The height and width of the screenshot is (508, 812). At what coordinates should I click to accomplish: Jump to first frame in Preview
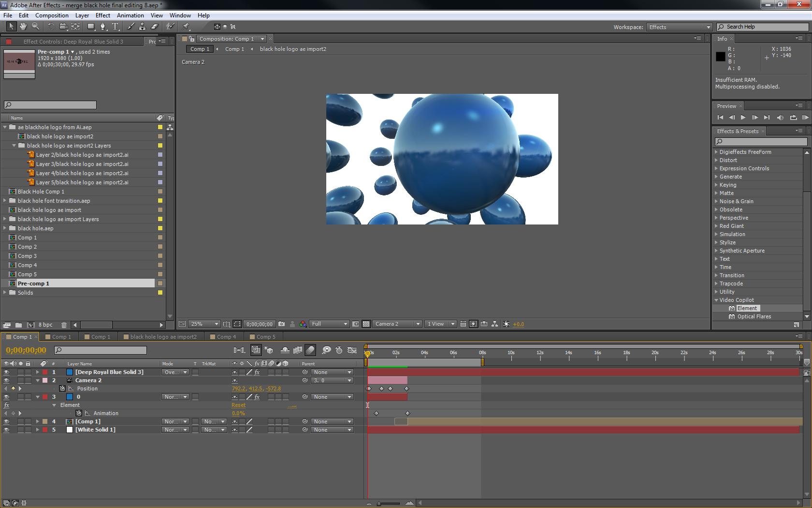click(720, 118)
